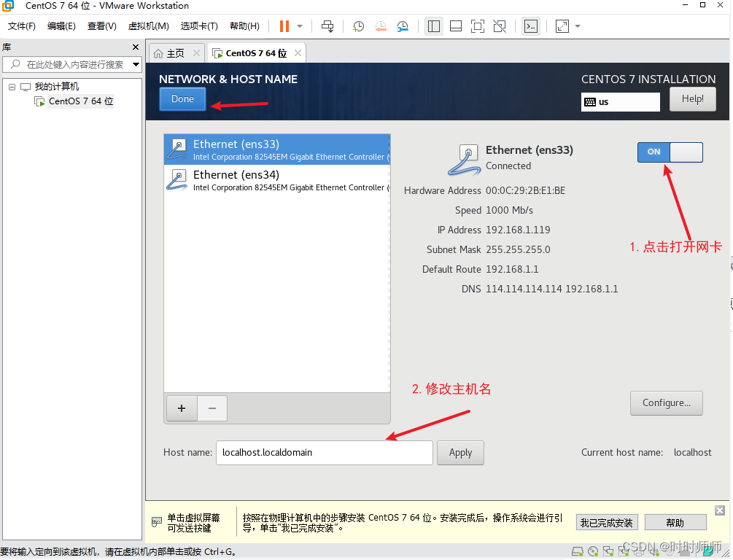733x560 pixels.
Task: Click the Host name input field
Action: (325, 453)
